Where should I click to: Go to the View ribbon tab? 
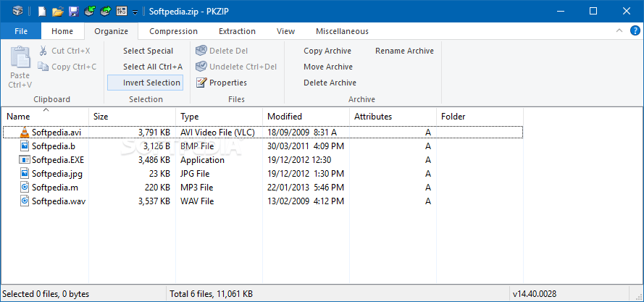click(x=286, y=31)
